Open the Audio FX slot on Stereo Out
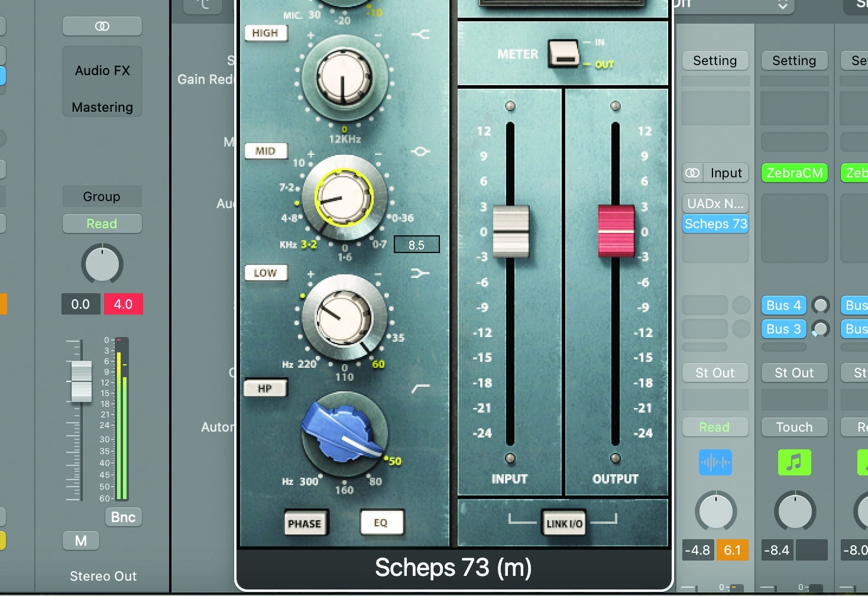The height and width of the screenshot is (596, 868). pyautogui.click(x=102, y=70)
